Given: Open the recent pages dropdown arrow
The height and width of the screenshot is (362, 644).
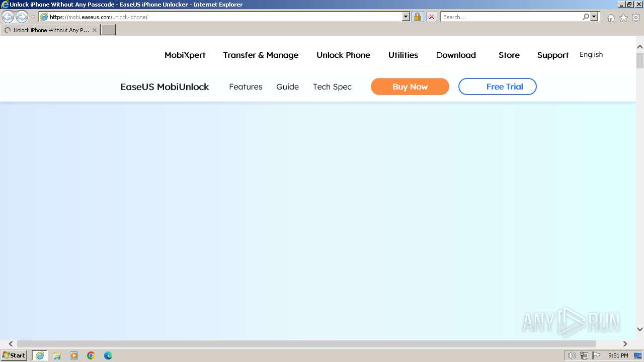Looking at the screenshot, I should click(x=33, y=17).
